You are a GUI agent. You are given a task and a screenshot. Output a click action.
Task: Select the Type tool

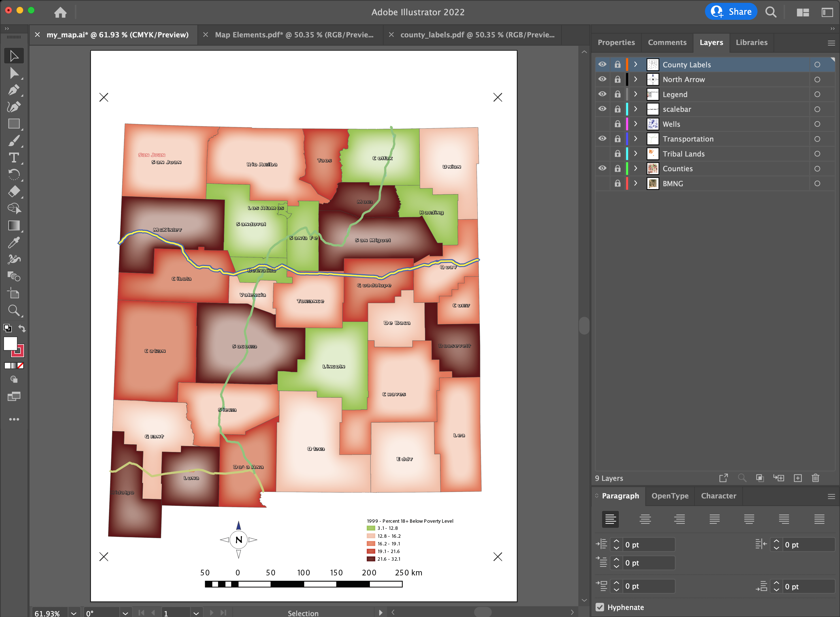coord(14,158)
